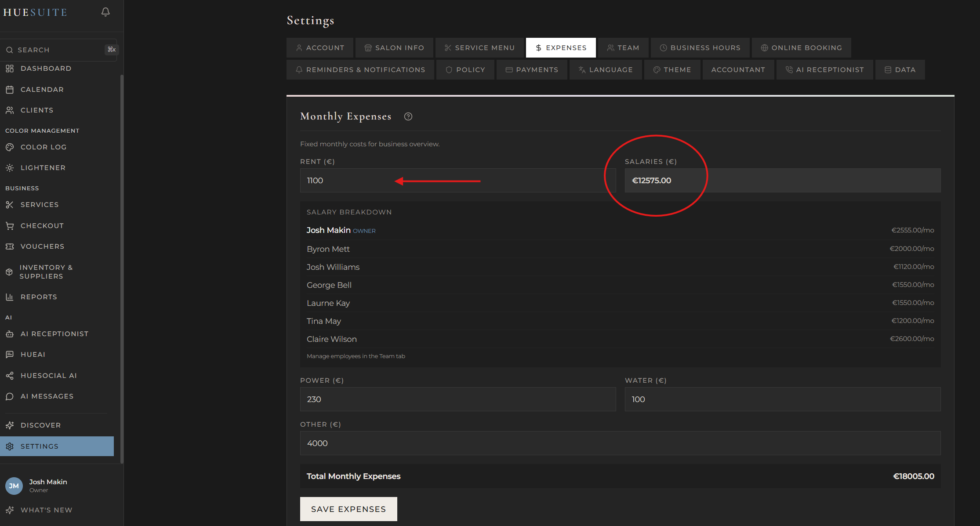Open the Services scissors icon
This screenshot has width=980, height=526.
point(10,204)
